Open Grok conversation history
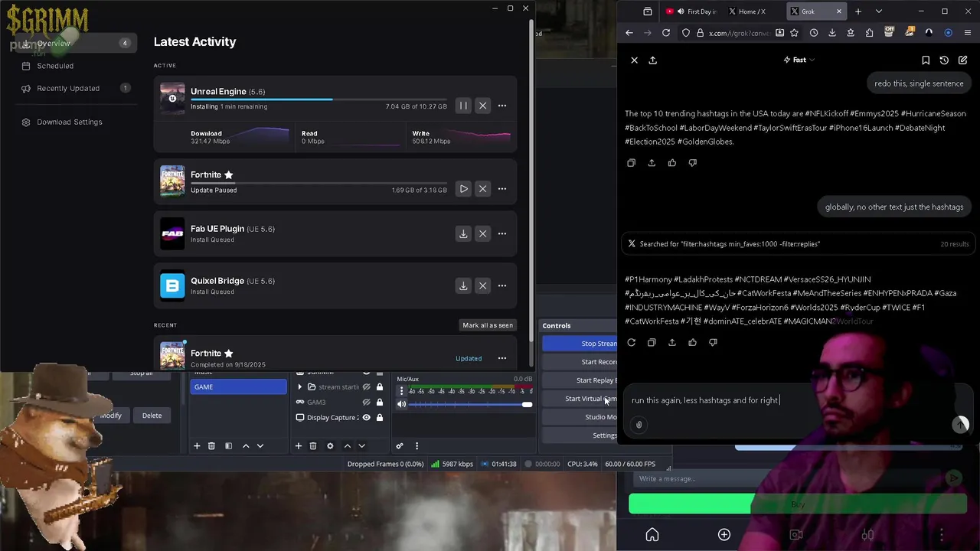The width and height of the screenshot is (980, 551). click(x=944, y=60)
